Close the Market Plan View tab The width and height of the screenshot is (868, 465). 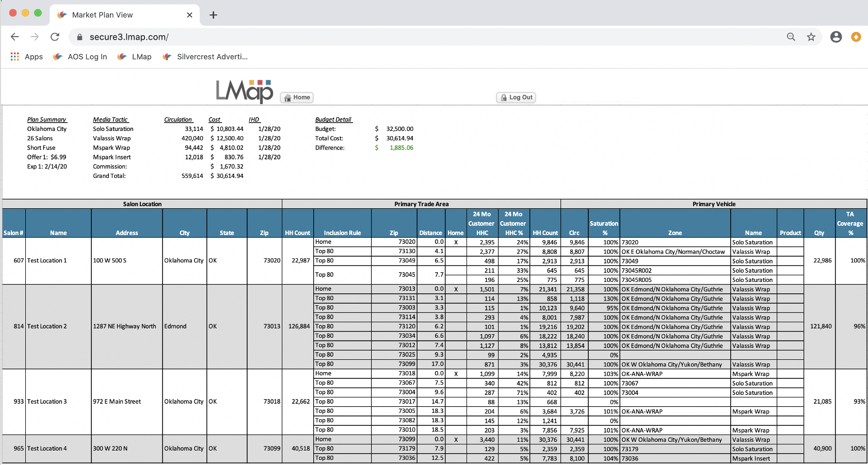tap(189, 15)
